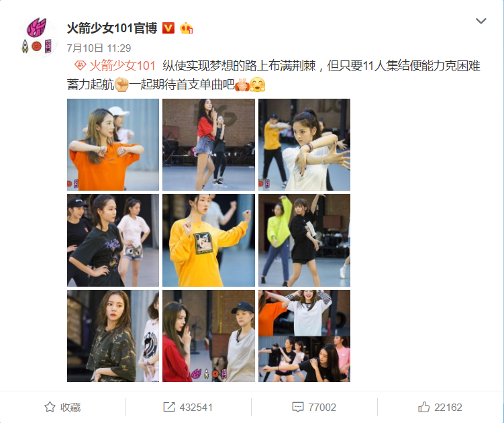The image size is (504, 423).
Task: Open the black T-shirt hands-on-hips photo
Action: pos(113,240)
